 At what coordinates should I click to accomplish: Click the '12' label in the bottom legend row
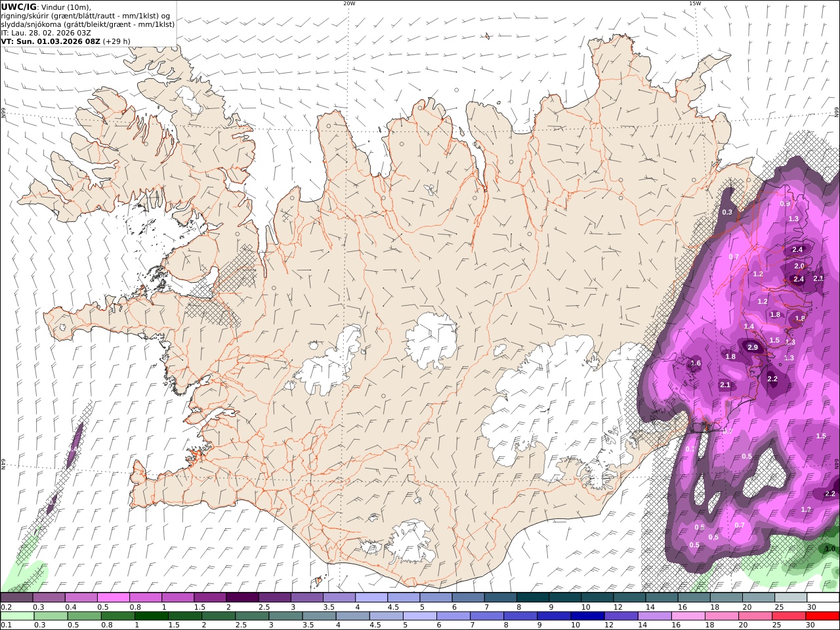pyautogui.click(x=610, y=625)
